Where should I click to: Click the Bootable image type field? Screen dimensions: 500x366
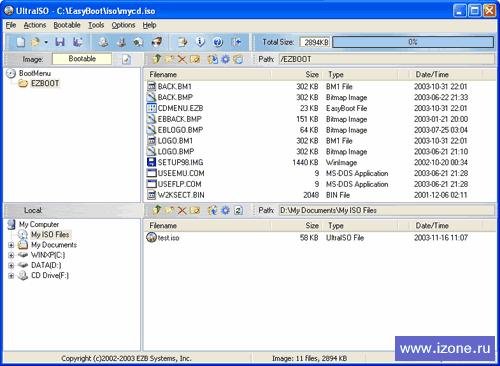[x=82, y=59]
